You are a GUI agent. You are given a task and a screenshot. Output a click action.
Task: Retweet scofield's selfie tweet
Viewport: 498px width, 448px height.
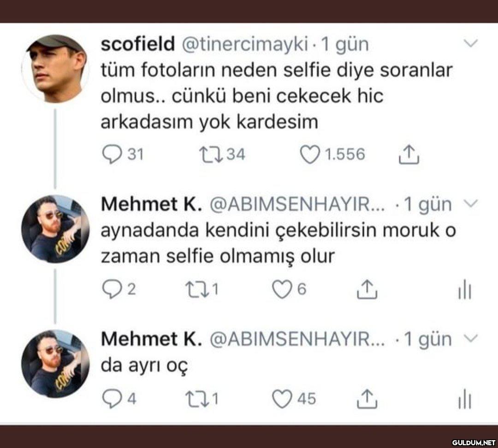point(211,155)
